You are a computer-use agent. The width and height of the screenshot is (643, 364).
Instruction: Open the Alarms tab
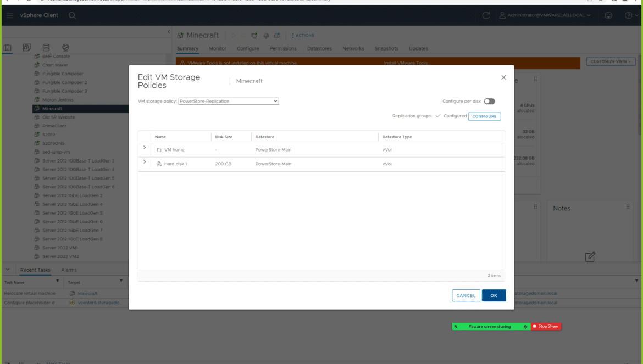(69, 270)
